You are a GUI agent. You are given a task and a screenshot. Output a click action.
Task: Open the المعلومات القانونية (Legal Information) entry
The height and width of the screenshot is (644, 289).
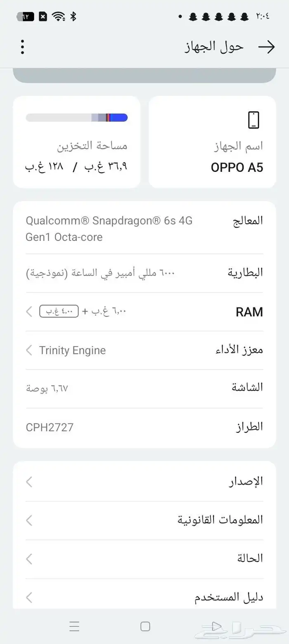coord(144,520)
